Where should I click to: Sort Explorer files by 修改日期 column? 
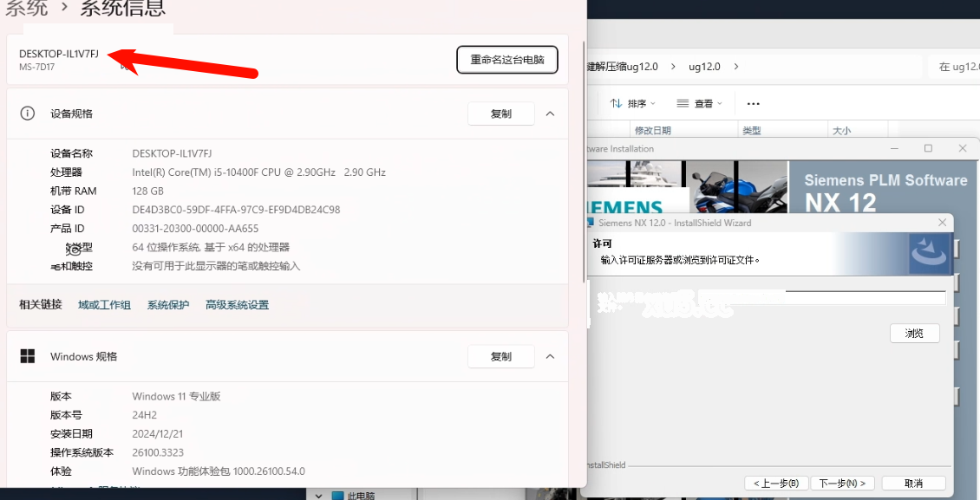(652, 131)
